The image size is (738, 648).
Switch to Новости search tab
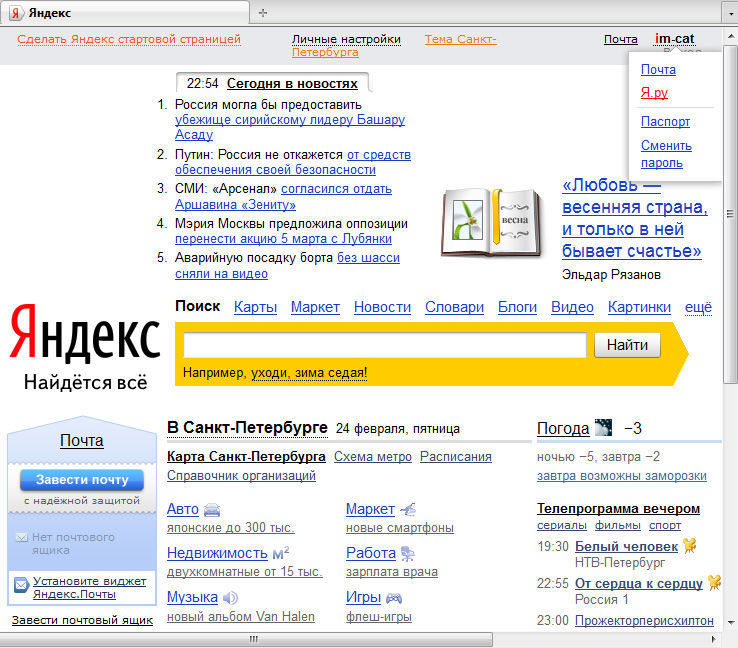382,307
